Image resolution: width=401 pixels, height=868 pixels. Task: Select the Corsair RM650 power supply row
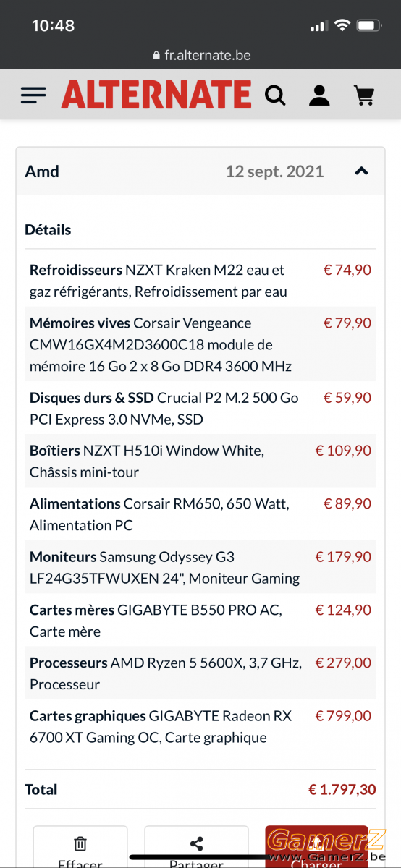coord(200,514)
